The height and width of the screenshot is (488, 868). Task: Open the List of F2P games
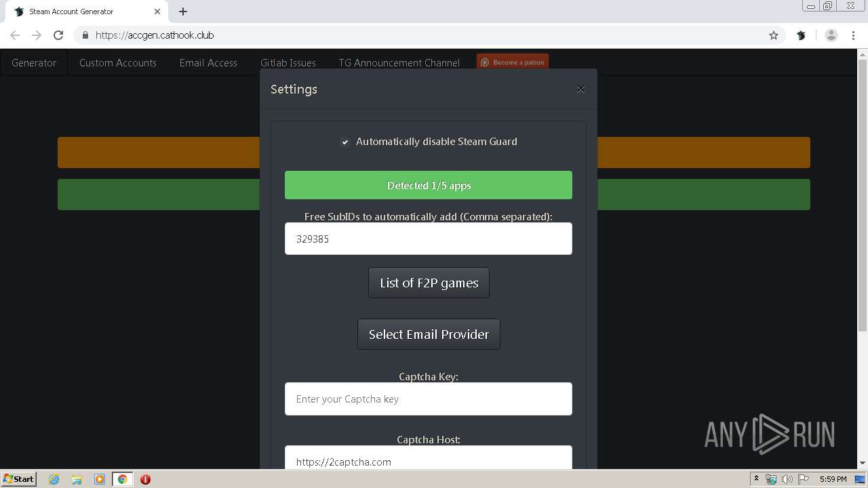(x=429, y=283)
